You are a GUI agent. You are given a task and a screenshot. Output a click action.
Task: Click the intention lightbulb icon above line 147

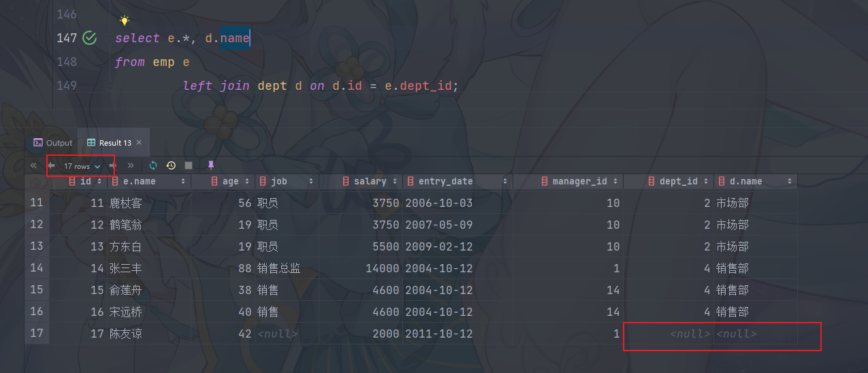pos(124,21)
